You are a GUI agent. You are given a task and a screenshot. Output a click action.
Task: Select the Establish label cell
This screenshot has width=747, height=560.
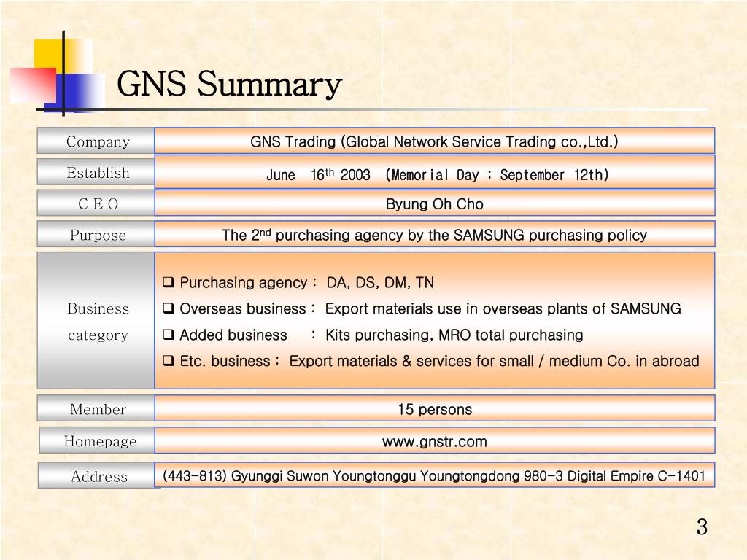[x=96, y=172]
